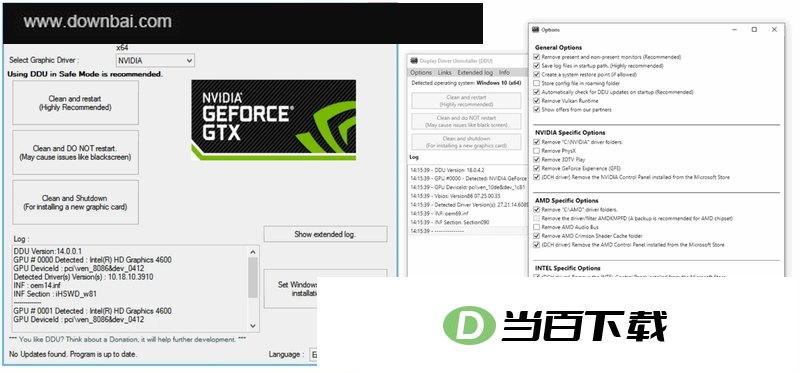Uncheck Save log files in startup path

[536, 66]
